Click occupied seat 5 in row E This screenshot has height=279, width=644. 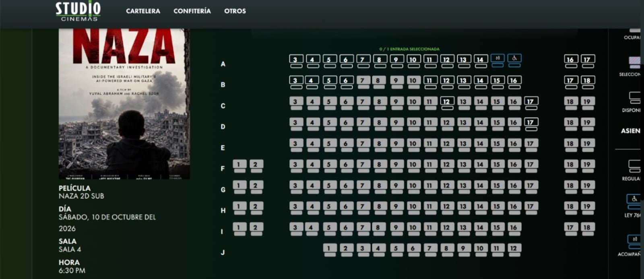(x=330, y=145)
